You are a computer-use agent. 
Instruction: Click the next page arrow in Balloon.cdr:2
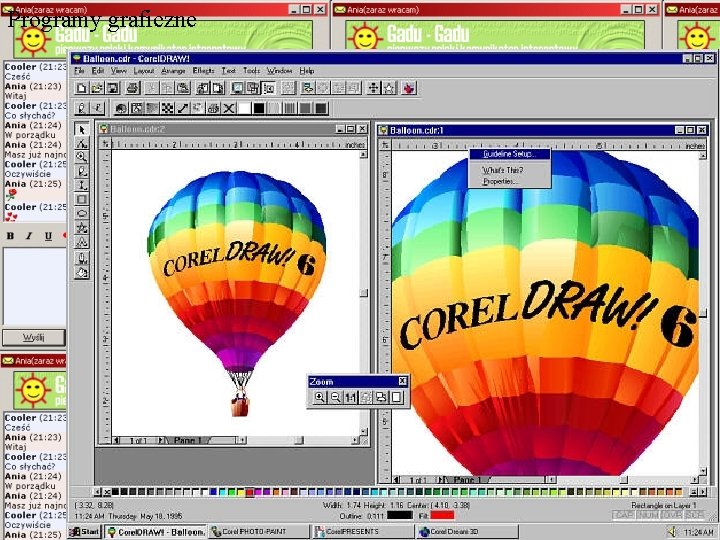161,440
